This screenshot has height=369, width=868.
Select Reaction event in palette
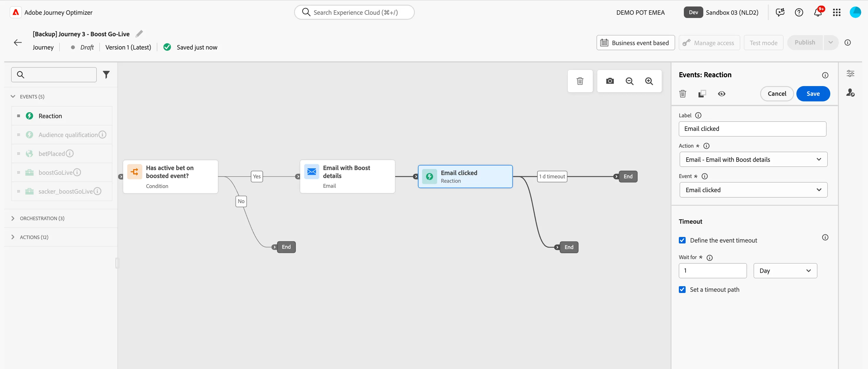(x=62, y=116)
